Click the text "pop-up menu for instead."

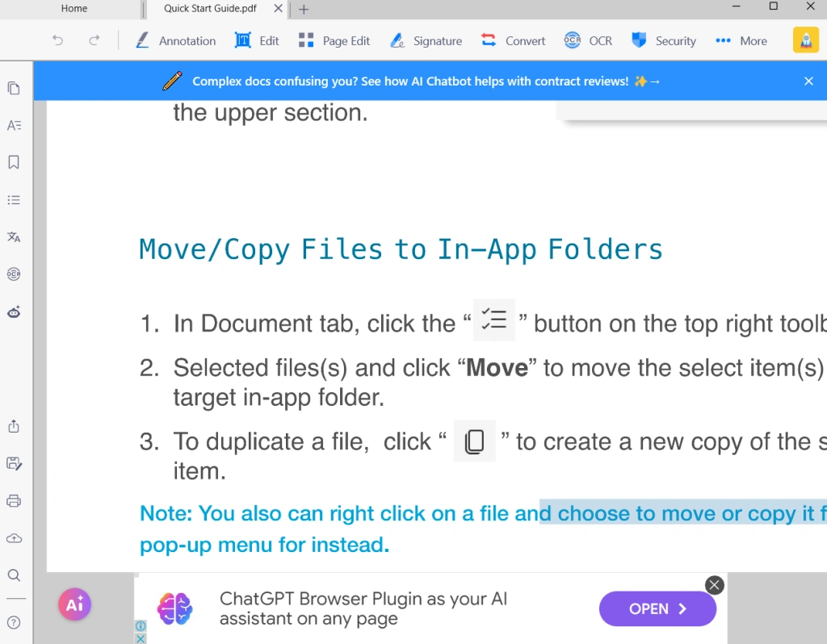(x=265, y=545)
